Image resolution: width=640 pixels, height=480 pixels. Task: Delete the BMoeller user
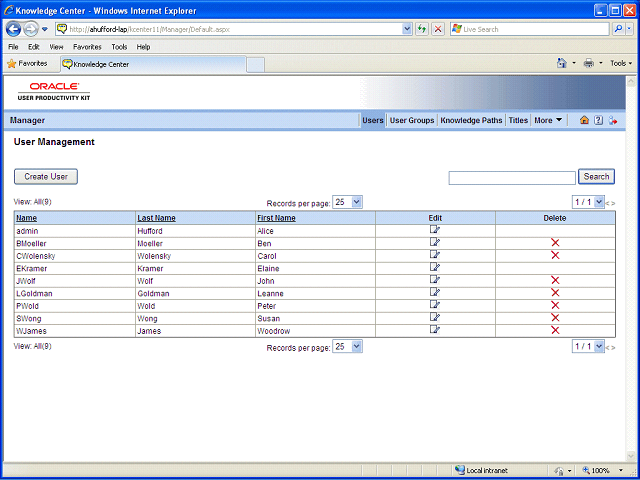555,243
